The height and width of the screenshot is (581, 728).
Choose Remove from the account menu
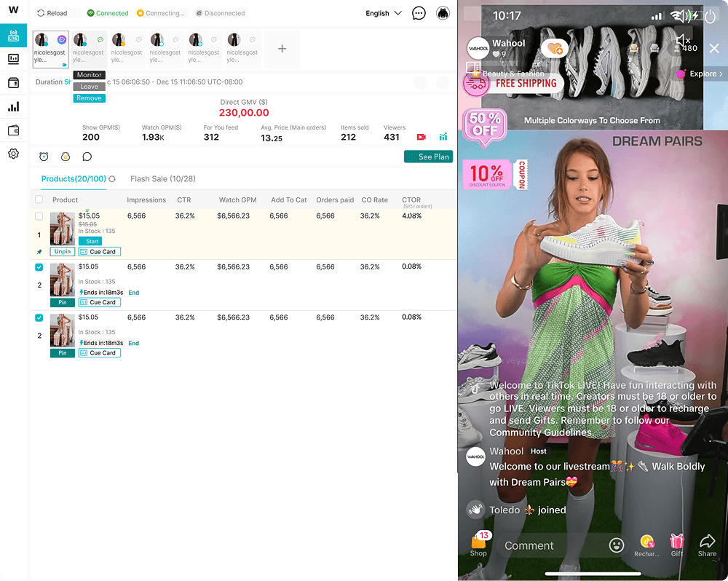click(x=89, y=98)
